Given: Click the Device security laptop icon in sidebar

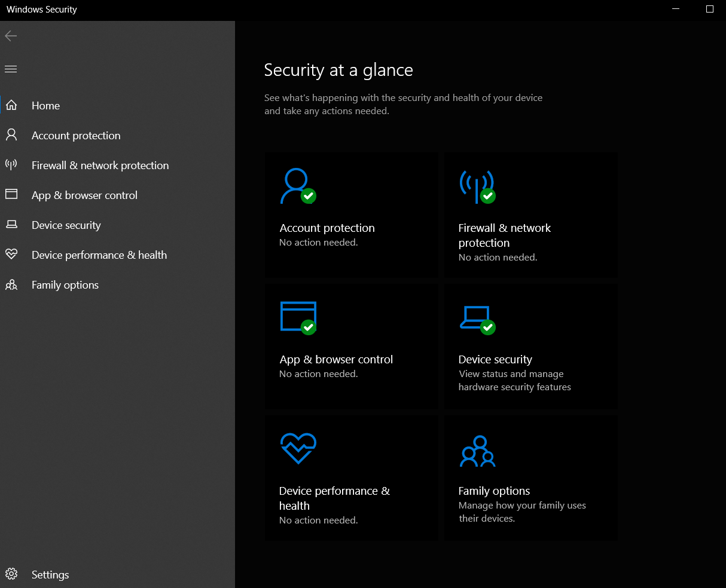Looking at the screenshot, I should tap(11, 225).
